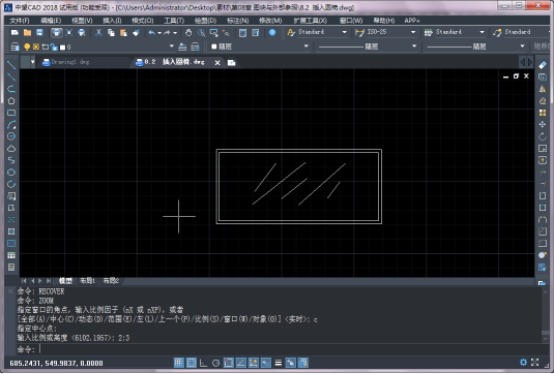Switch to the 布局1 layout tab
Image resolution: width=554 pixels, height=374 pixels.
pos(87,281)
